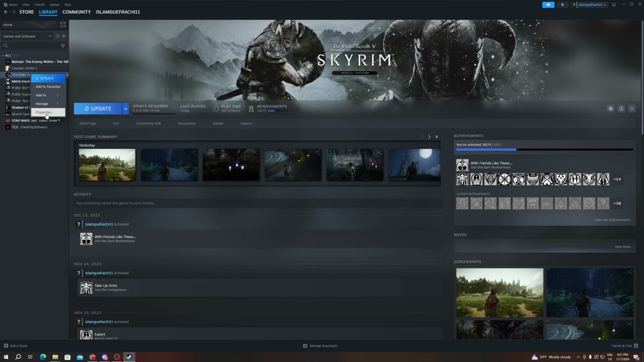Open Microsoft Edge from the taskbar

coord(43,357)
